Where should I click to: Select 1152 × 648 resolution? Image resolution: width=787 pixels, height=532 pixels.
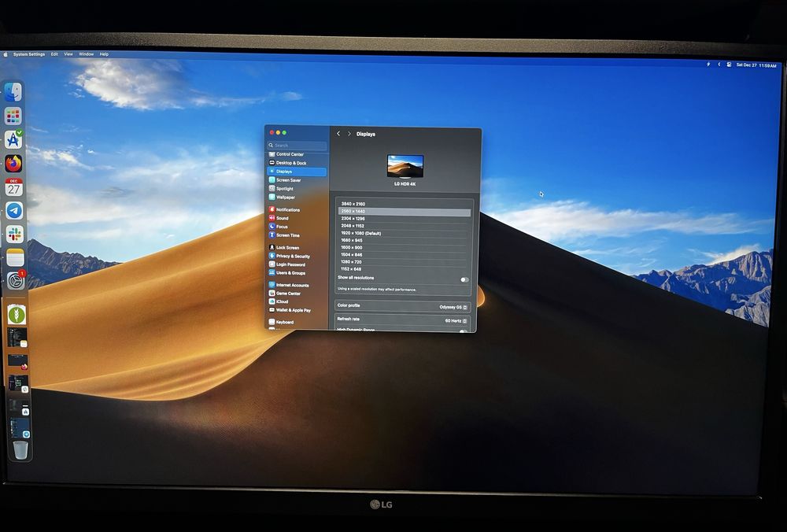pyautogui.click(x=405, y=269)
